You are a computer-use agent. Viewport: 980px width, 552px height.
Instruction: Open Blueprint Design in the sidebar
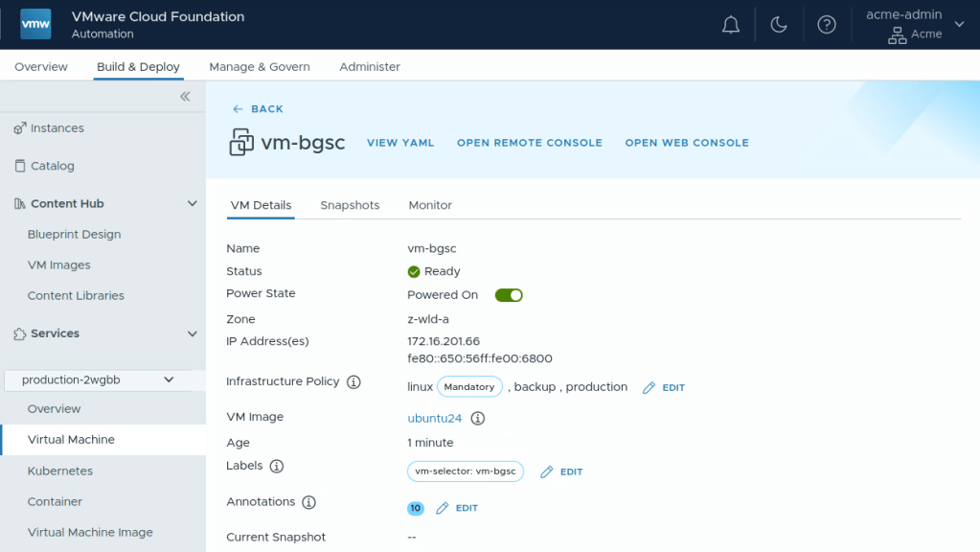[x=75, y=235]
